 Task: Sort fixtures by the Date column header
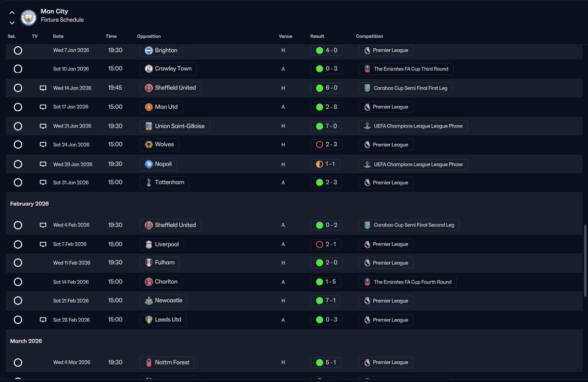[x=58, y=36]
